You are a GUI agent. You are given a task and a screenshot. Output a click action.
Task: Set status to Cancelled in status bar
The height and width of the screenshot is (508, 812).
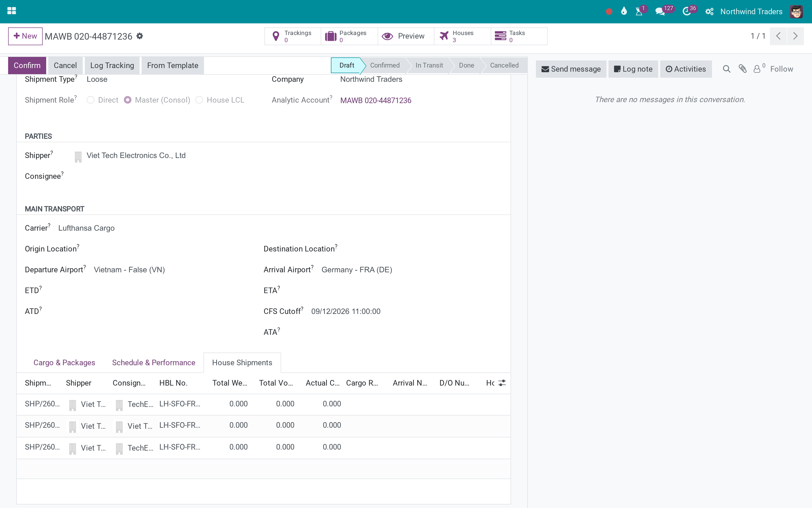(504, 65)
